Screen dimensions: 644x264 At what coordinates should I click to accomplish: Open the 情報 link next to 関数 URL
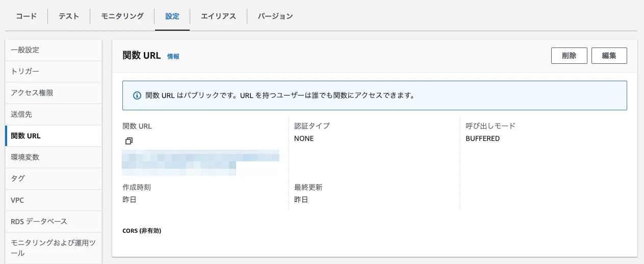point(173,57)
